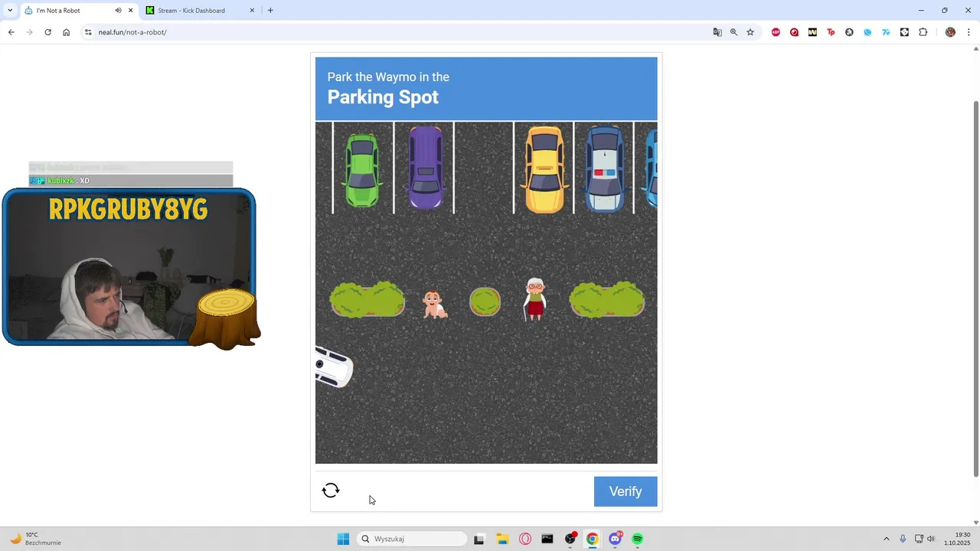Open the Tp extension icon
The height and width of the screenshot is (551, 980).
tap(831, 32)
